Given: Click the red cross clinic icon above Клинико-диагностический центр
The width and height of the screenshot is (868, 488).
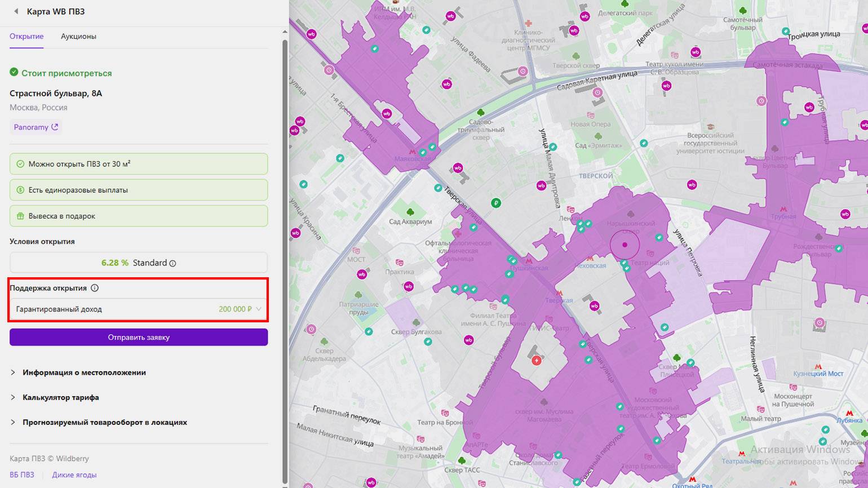Looking at the screenshot, I should pyautogui.click(x=528, y=23).
